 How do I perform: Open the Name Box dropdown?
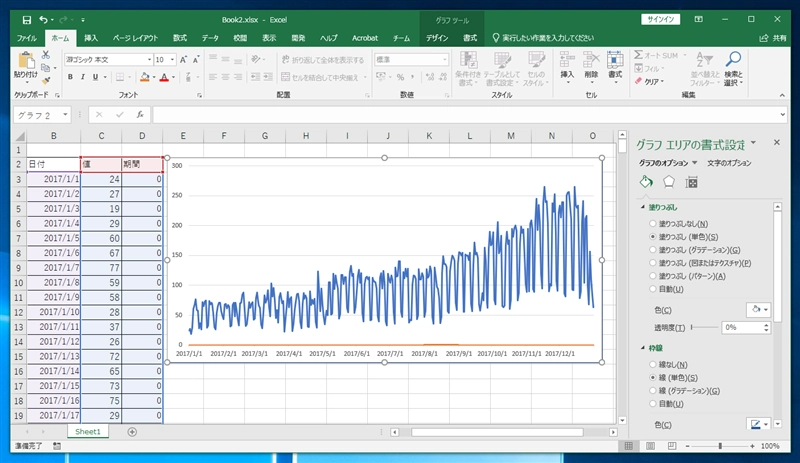click(x=65, y=115)
